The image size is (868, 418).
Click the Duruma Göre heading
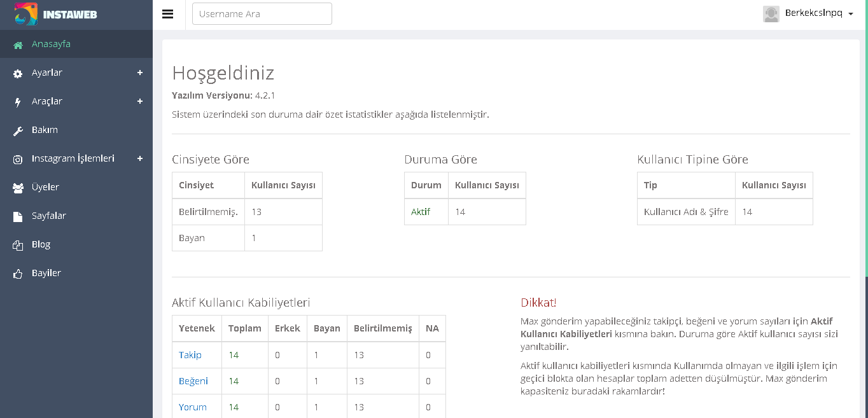click(x=440, y=160)
